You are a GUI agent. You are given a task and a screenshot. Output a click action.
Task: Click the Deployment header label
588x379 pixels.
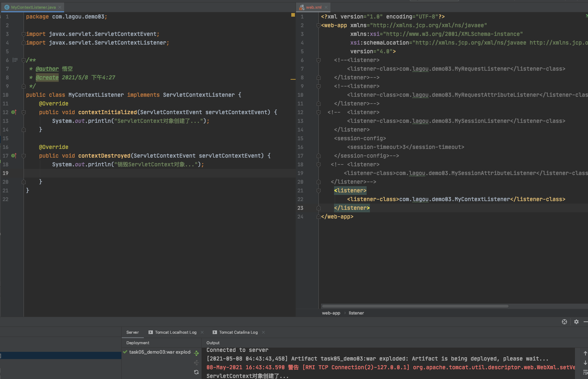(x=138, y=343)
